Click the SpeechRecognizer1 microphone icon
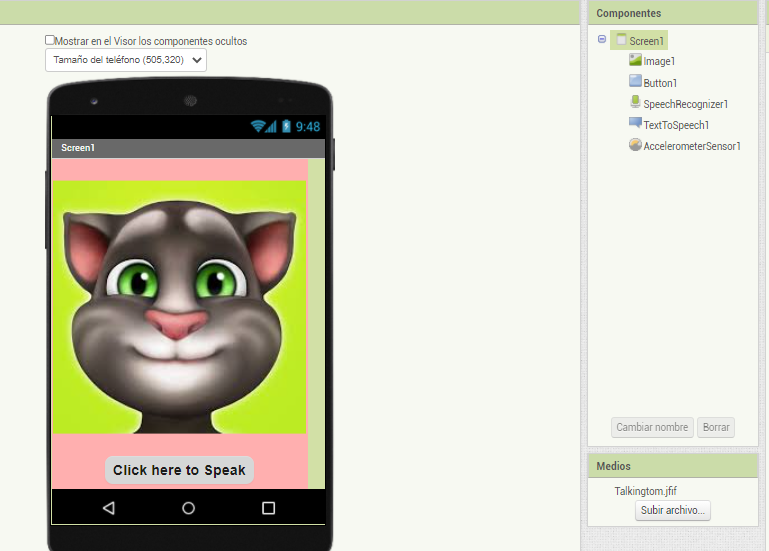Image resolution: width=769 pixels, height=551 pixels. click(x=635, y=103)
